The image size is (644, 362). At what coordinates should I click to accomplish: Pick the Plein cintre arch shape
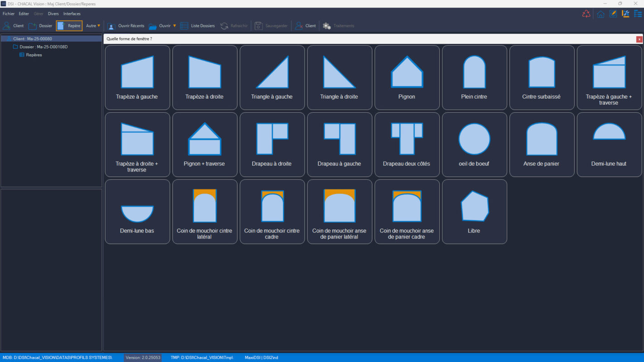[475, 77]
